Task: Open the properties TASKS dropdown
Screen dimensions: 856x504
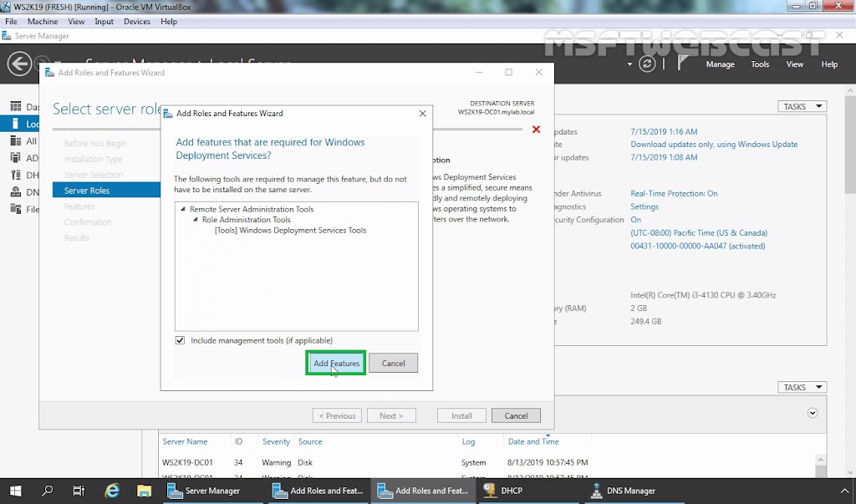Action: pyautogui.click(x=802, y=106)
